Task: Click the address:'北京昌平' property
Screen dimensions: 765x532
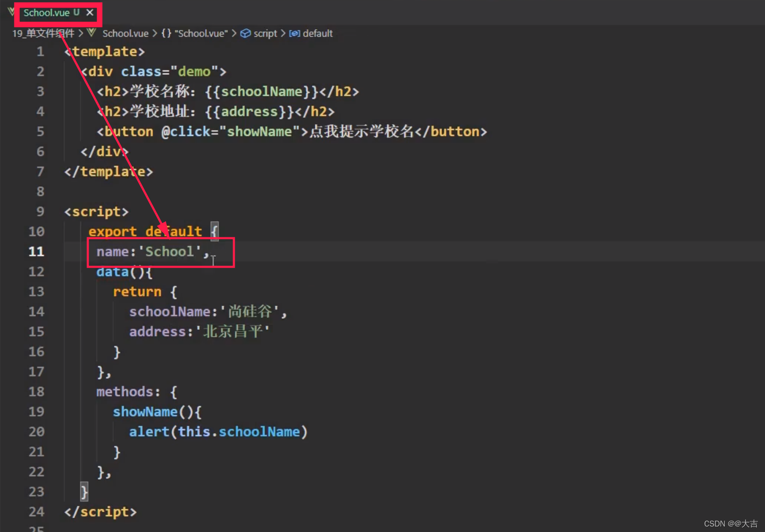Action: tap(199, 331)
